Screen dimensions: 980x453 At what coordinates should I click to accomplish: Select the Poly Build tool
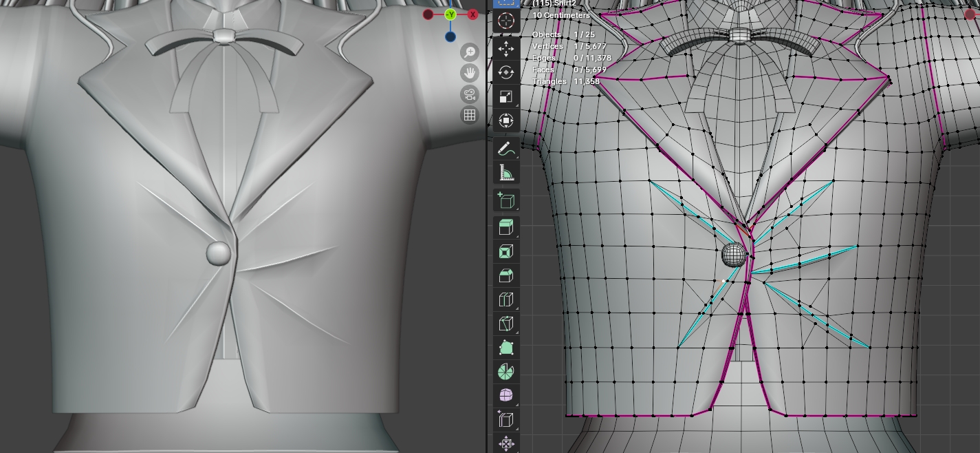(506, 348)
